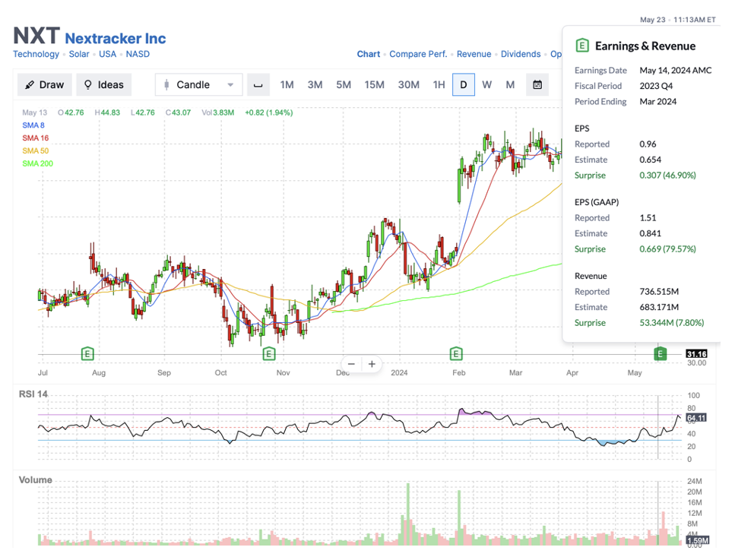Click the Nextracker Inc company name

tap(116, 39)
